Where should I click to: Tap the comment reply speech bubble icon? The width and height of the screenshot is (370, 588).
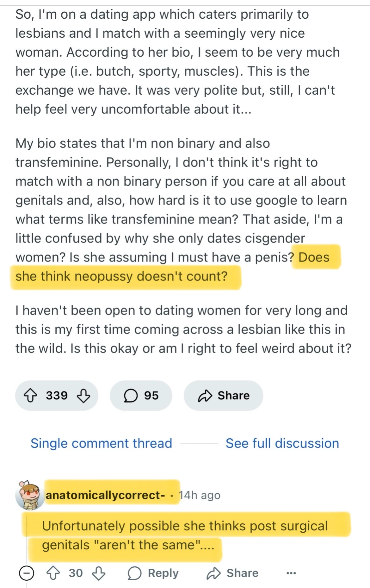point(134,573)
